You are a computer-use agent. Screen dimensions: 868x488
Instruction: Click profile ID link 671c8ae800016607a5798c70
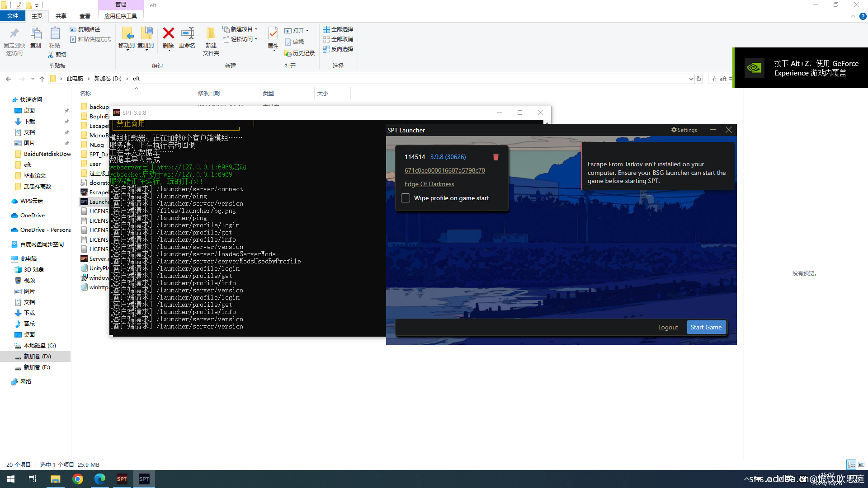(444, 170)
